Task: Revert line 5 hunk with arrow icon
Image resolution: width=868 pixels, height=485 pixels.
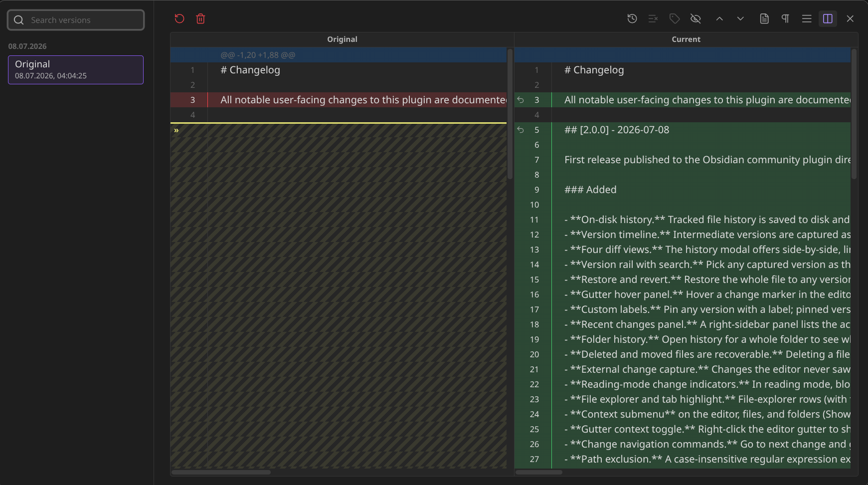Action: click(521, 130)
